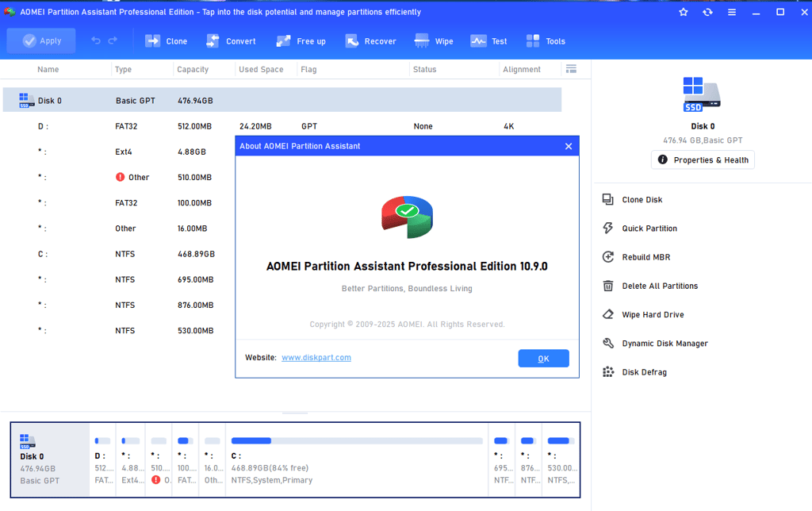This screenshot has height=511, width=812.
Task: Select the 100MB FAT block in disk map
Action: [x=186, y=459]
